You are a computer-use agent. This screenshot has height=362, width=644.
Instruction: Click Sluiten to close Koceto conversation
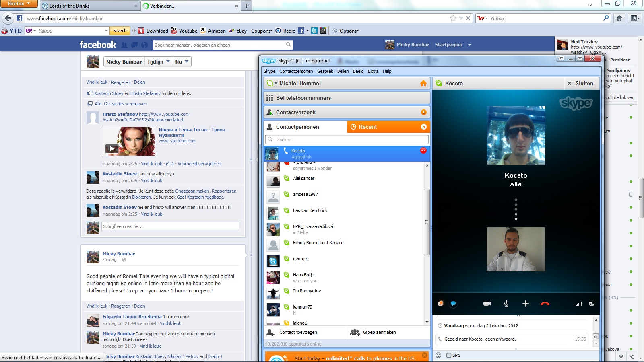tap(580, 83)
